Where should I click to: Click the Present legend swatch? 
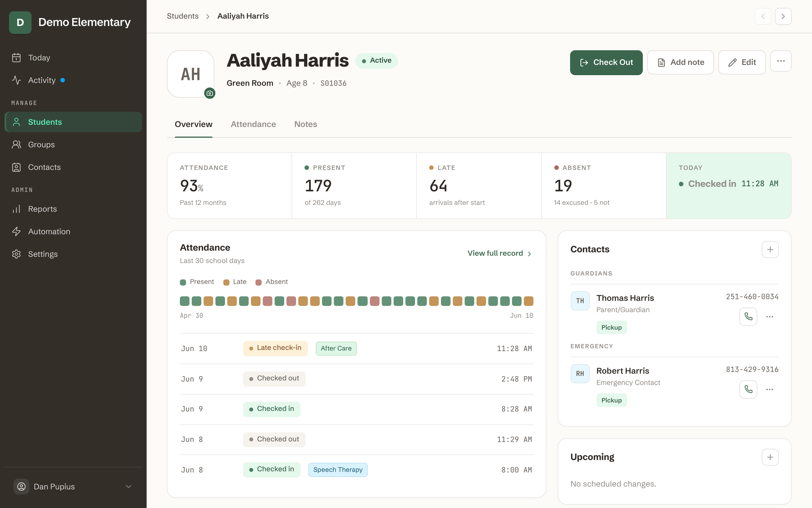[183, 282]
